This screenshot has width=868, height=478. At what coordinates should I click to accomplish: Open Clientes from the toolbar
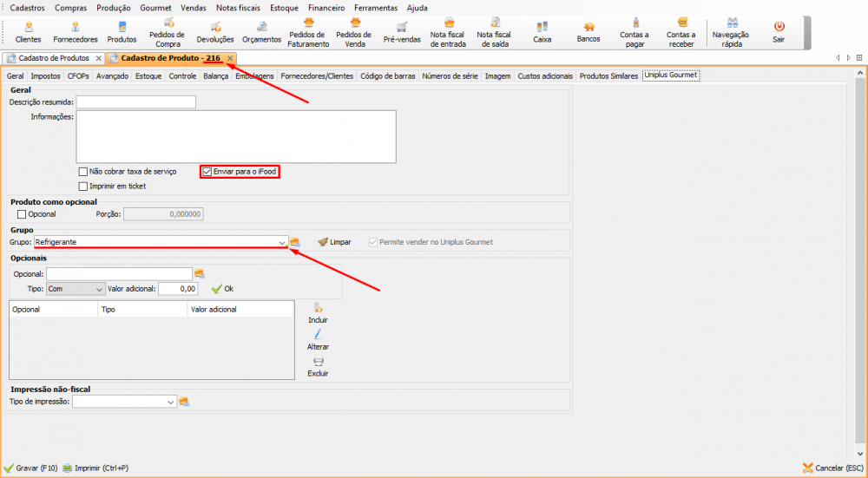[28, 31]
